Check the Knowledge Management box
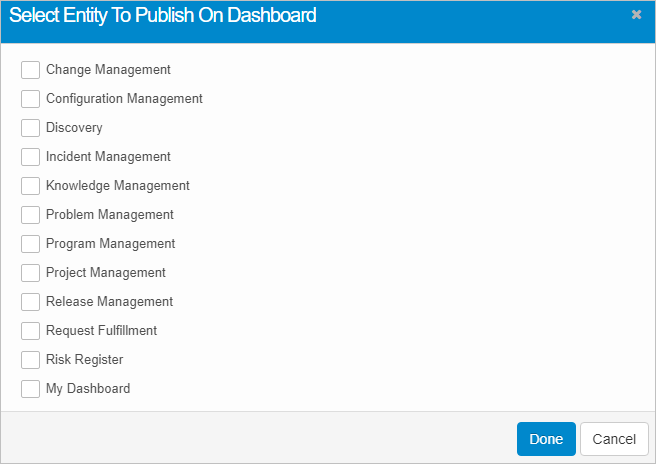 (x=30, y=186)
